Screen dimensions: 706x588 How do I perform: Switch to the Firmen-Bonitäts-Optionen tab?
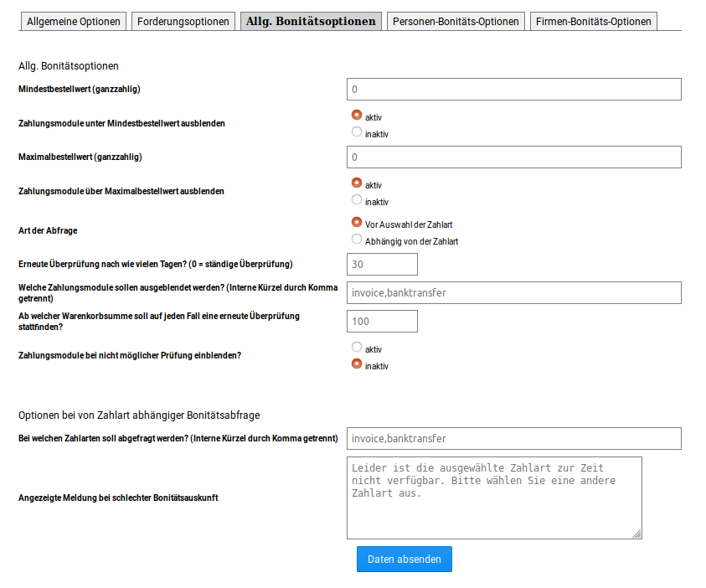pyautogui.click(x=593, y=22)
